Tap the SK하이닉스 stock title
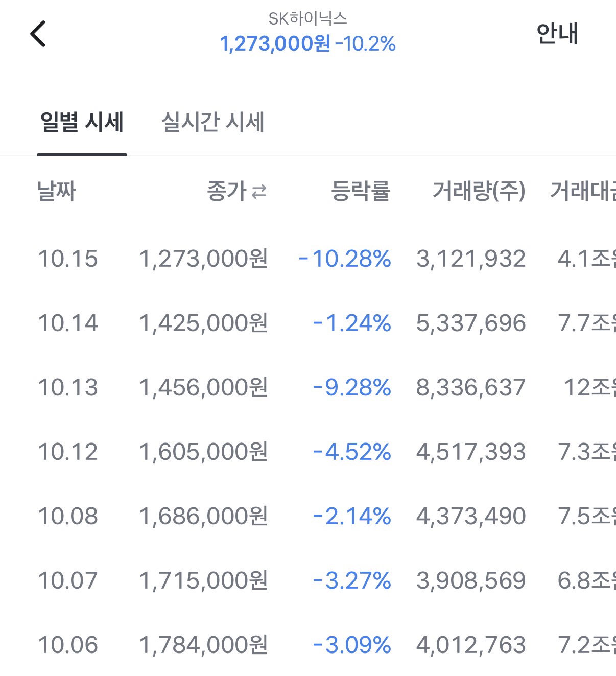616x676 pixels. [307, 19]
